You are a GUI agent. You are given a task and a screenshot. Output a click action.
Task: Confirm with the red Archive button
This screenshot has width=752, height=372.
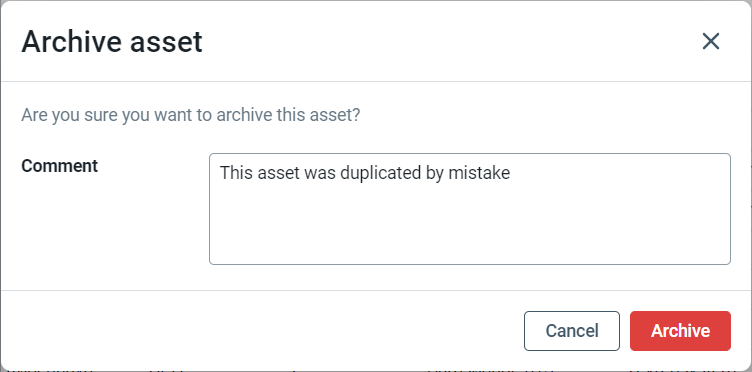[680, 331]
